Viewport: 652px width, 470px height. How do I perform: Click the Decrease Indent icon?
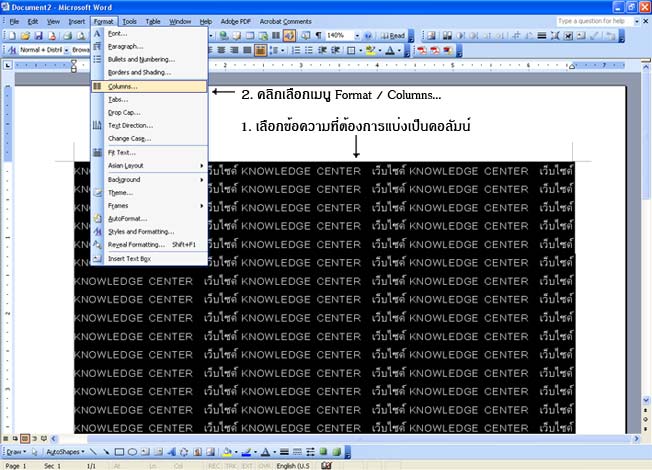coord(322,50)
